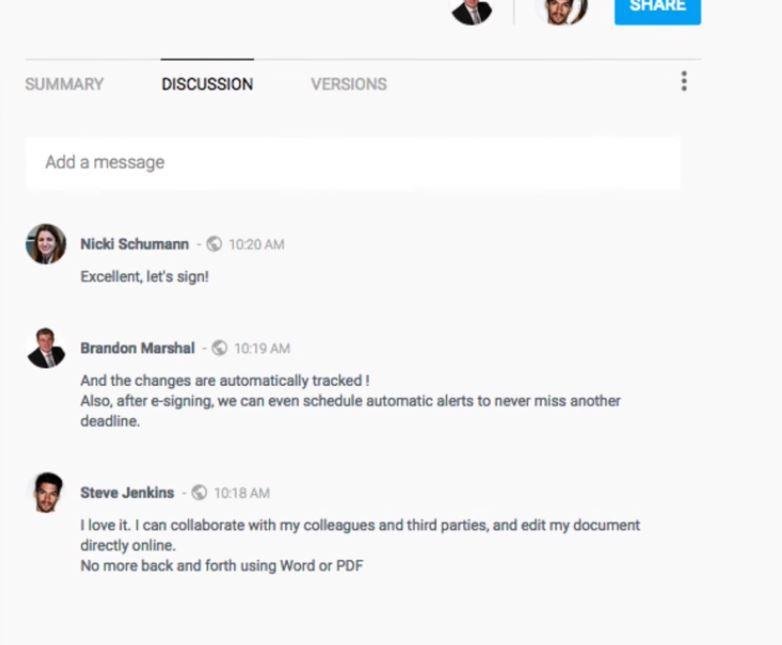Open Nicki Schumann's profile avatar
Image resolution: width=782 pixels, height=645 pixels.
(x=46, y=244)
